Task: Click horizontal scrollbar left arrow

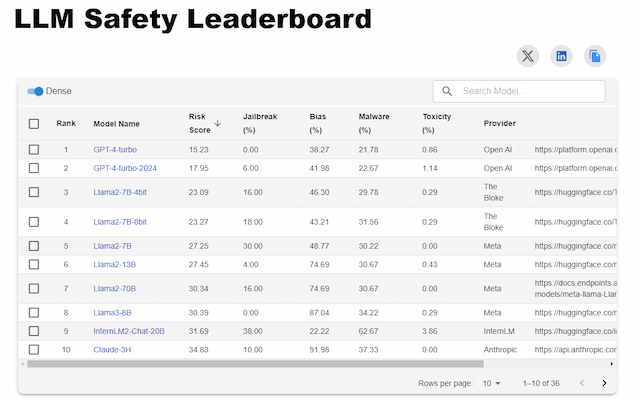Action: (23, 364)
